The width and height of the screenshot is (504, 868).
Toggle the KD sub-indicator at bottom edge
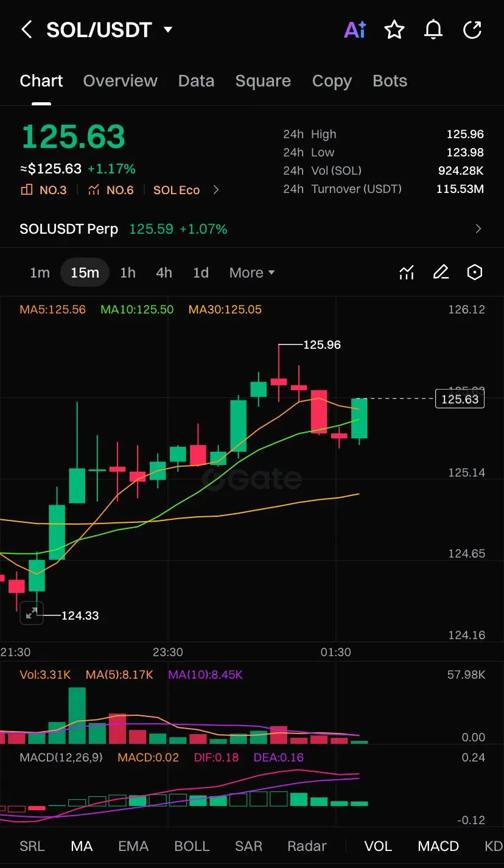[493, 846]
